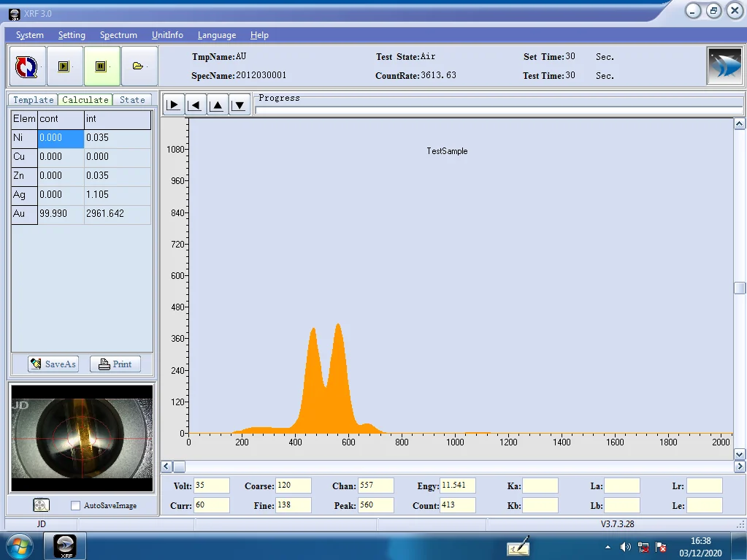The height and width of the screenshot is (560, 747).
Task: Click the up arrow spectrum scale control
Action: point(217,104)
